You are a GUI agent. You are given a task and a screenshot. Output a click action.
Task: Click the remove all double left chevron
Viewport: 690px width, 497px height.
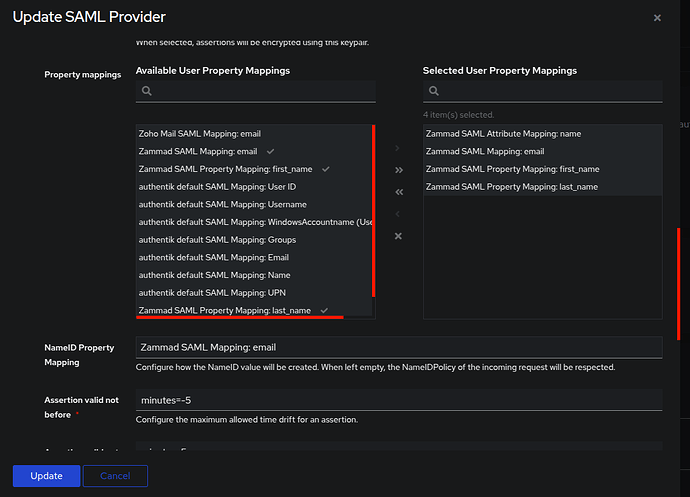click(x=399, y=192)
